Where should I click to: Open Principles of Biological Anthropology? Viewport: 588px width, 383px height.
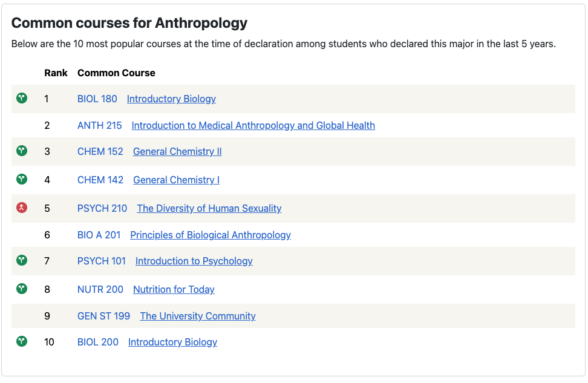(210, 235)
